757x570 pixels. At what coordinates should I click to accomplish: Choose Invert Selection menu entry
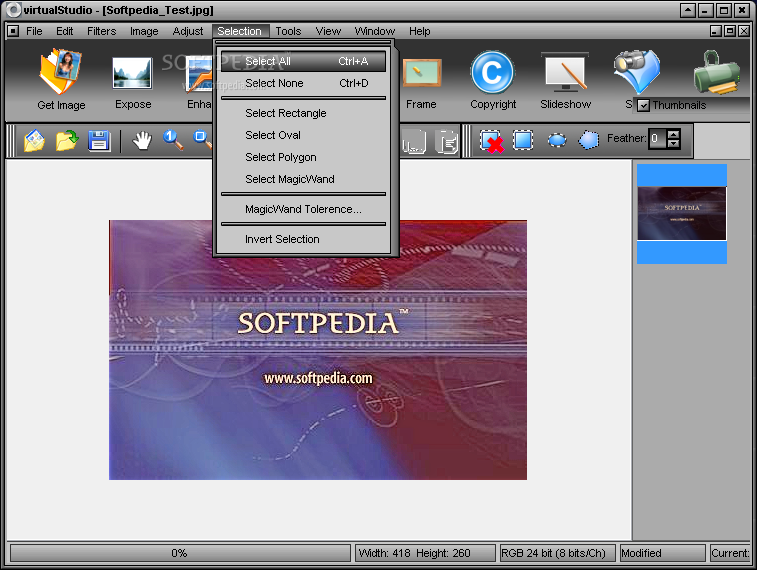click(x=303, y=239)
